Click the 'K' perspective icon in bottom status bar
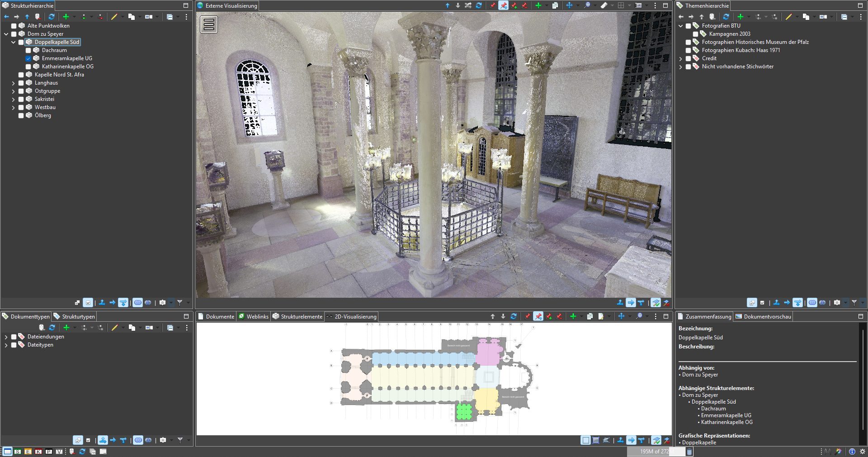Viewport: 868px width, 457px height. point(38,452)
